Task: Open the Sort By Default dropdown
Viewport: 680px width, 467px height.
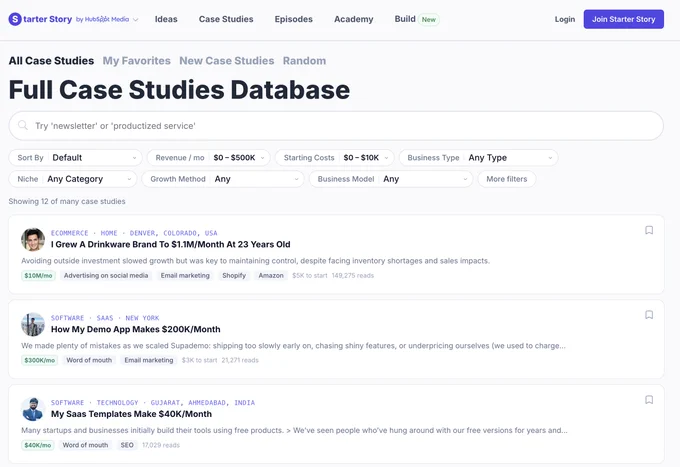Action: click(75, 158)
